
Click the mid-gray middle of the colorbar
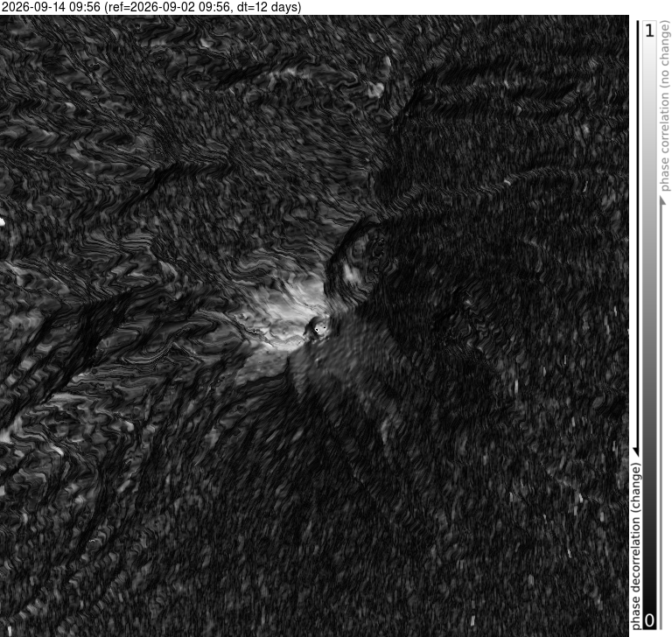(x=650, y=325)
